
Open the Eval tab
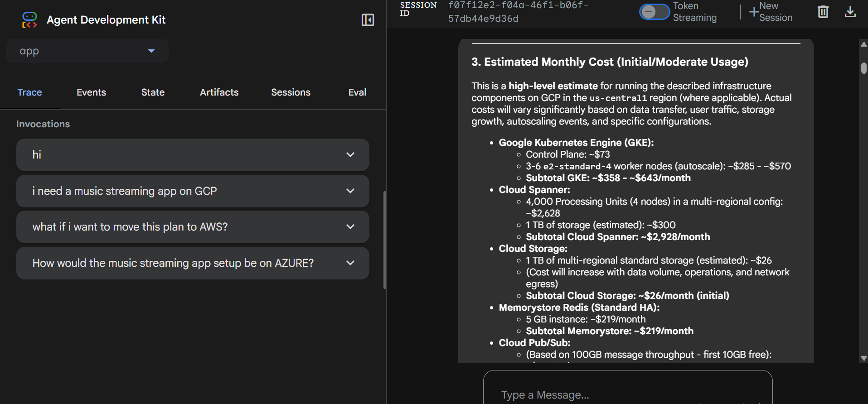point(357,92)
